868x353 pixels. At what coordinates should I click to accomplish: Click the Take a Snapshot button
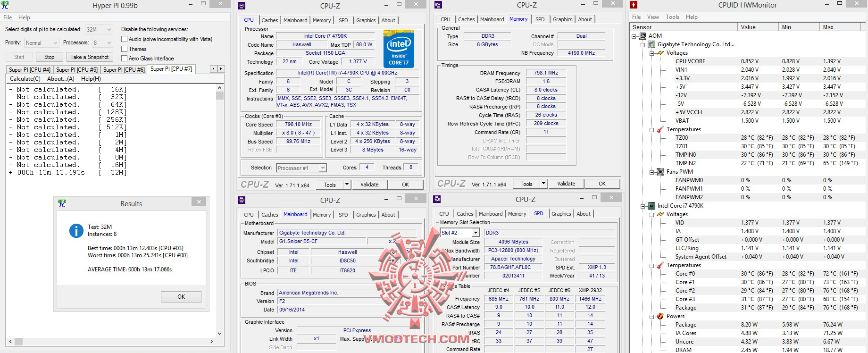90,57
